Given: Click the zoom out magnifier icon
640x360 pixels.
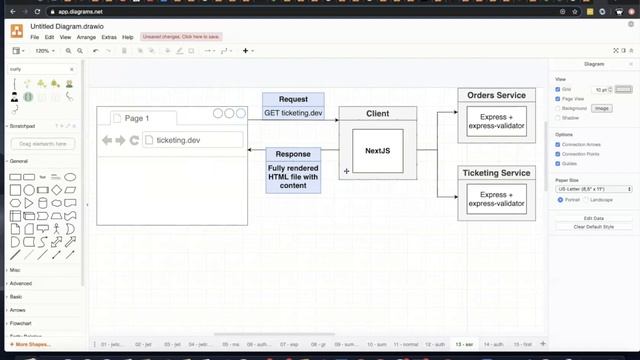Looking at the screenshot, I should click(x=80, y=51).
